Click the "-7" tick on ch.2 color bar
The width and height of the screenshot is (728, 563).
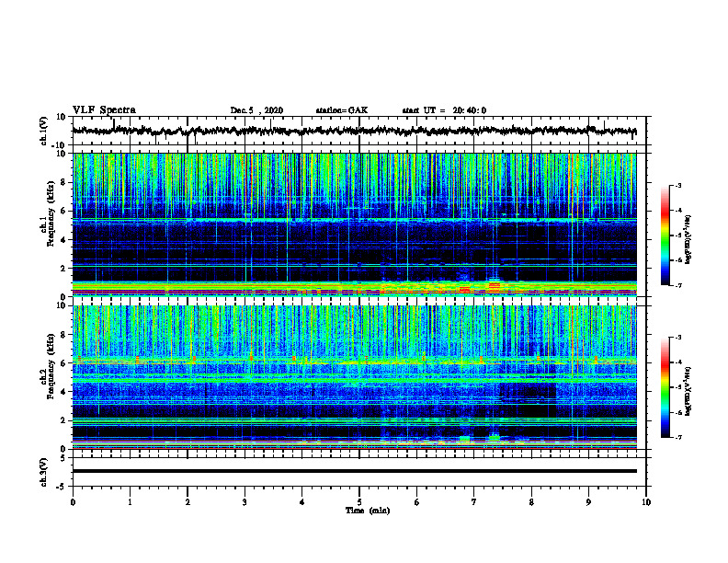click(677, 437)
